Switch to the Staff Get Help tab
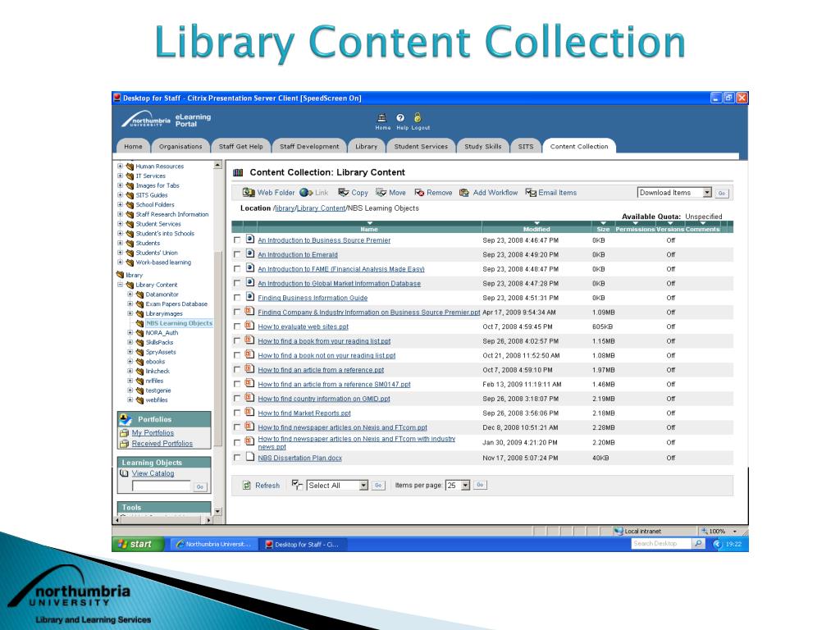Screen dimensions: 840x630 [240, 146]
